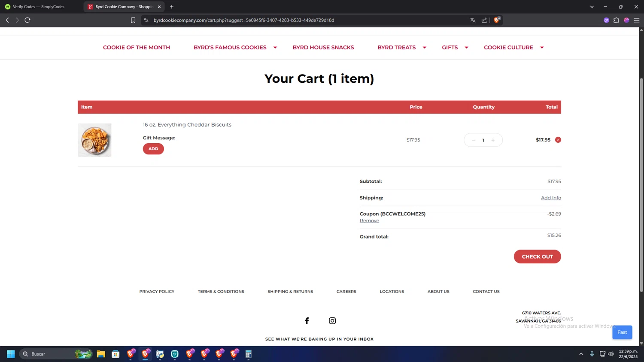Open the extensions puzzle icon
The width and height of the screenshot is (644, 362).
[x=616, y=20]
